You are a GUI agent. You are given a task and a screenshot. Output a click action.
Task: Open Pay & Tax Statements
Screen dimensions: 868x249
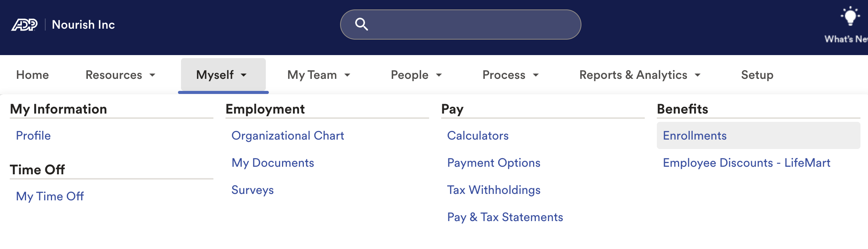pyautogui.click(x=505, y=217)
